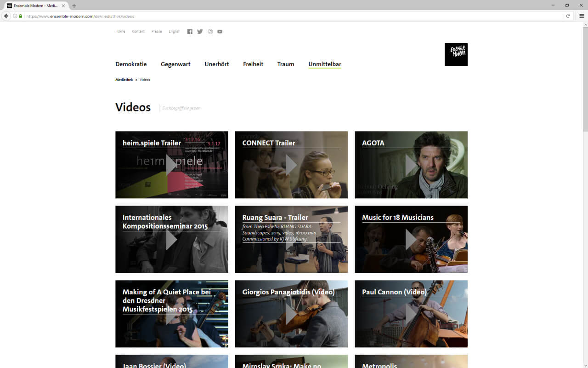Play the CONNECT Trailer video
The image size is (588, 368).
291,165
